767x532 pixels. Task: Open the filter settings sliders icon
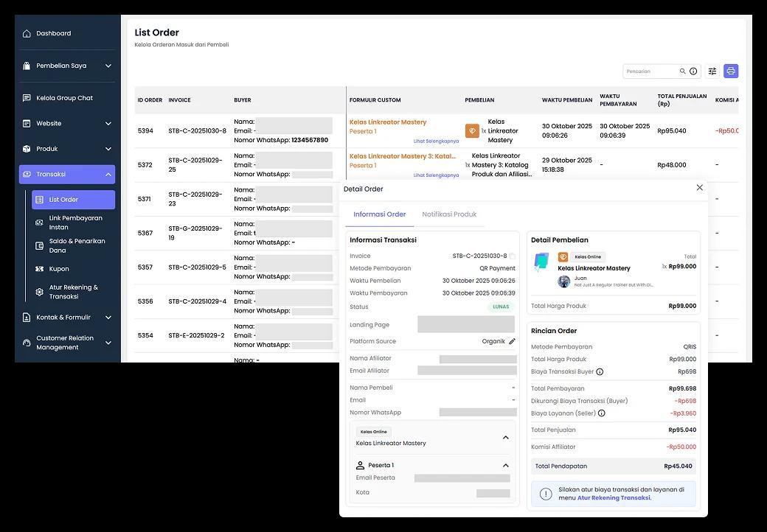tap(712, 71)
